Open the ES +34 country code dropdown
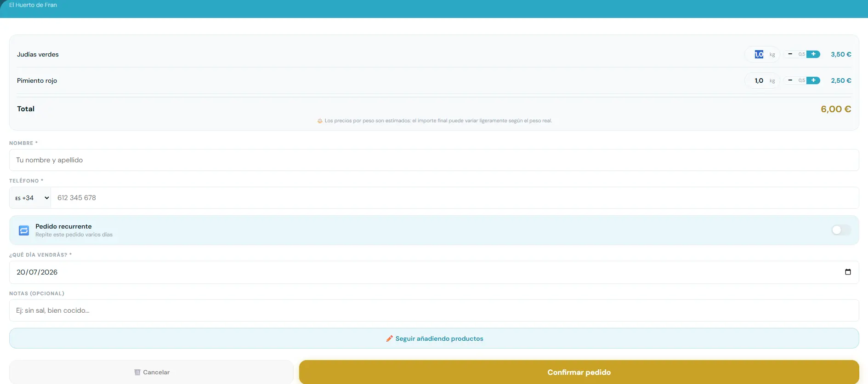This screenshot has height=384, width=868. pyautogui.click(x=30, y=198)
